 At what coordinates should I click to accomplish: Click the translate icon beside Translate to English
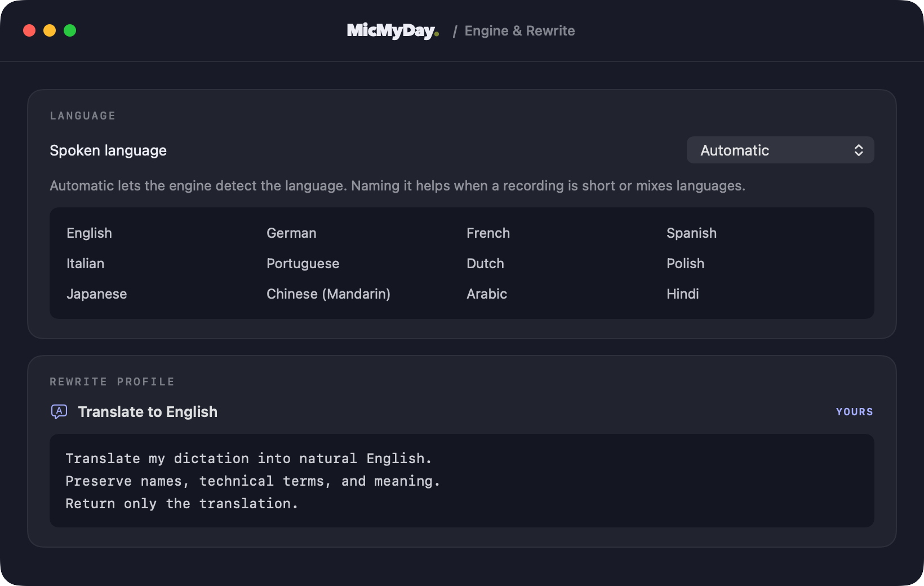coord(59,412)
